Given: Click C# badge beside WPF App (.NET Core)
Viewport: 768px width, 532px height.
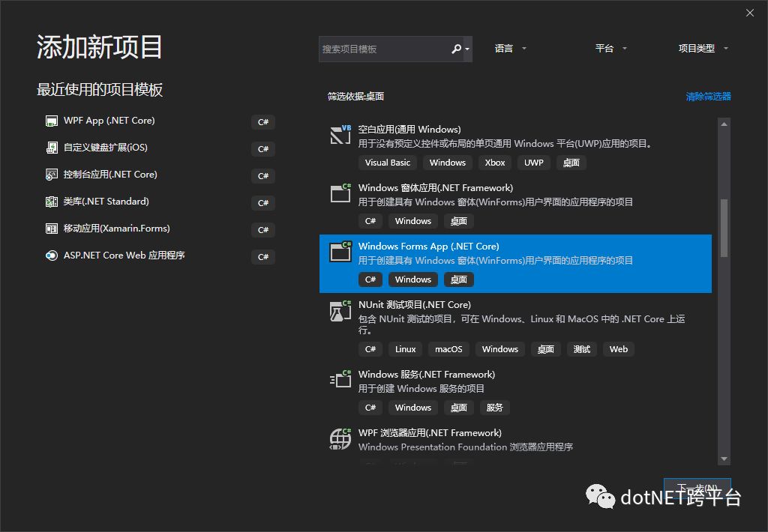Looking at the screenshot, I should click(x=263, y=122).
